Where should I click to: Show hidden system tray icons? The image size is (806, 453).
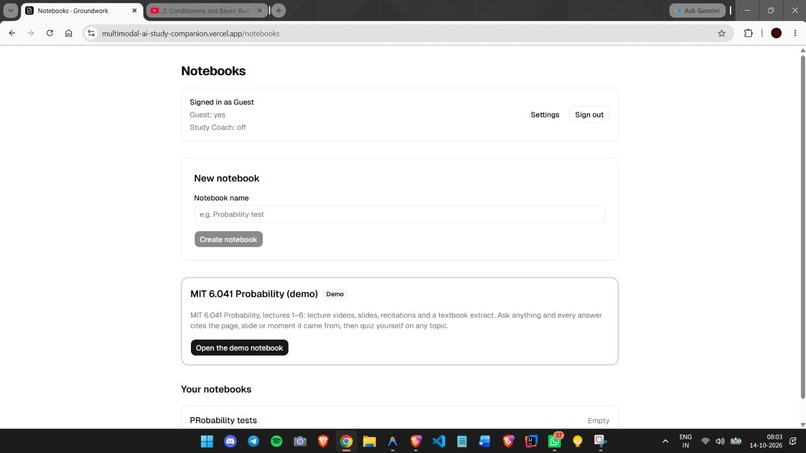click(665, 441)
